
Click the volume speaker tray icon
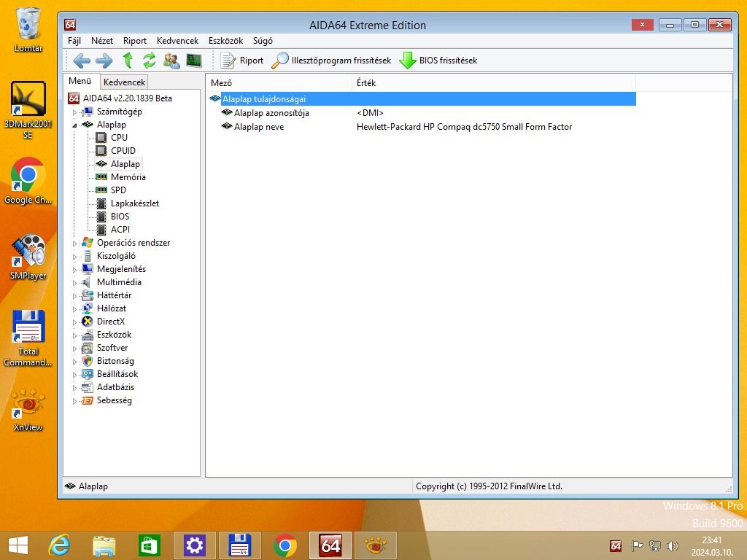click(x=672, y=545)
